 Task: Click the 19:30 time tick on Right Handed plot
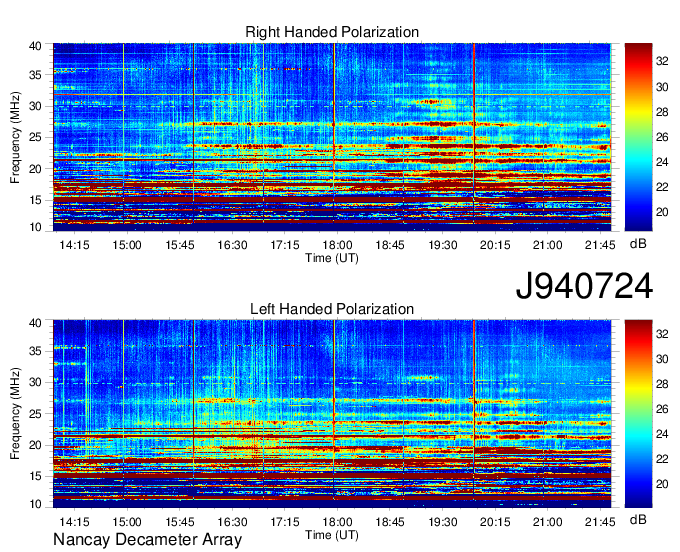442,245
